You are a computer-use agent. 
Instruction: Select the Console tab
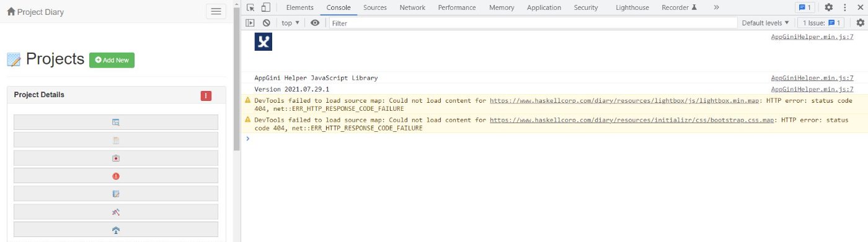[339, 7]
